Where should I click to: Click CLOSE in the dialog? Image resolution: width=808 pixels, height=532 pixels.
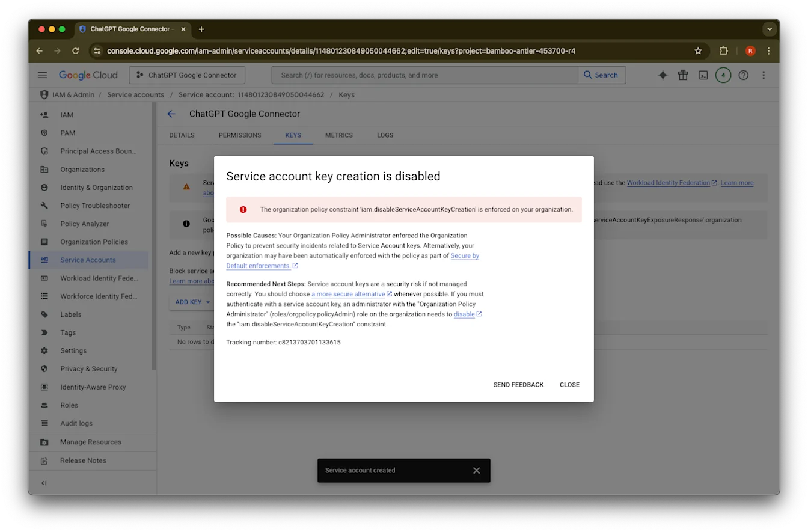pos(569,385)
